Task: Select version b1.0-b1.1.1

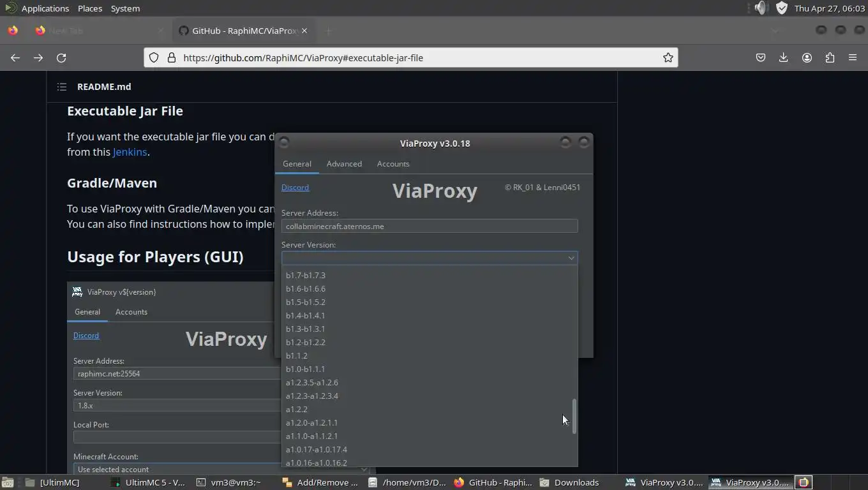Action: pyautogui.click(x=430, y=369)
